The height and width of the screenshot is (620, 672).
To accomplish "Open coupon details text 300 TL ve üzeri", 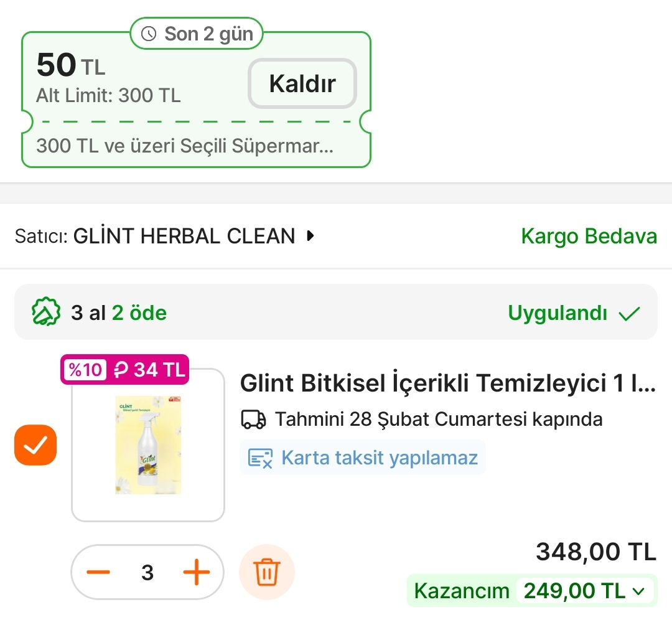I will (185, 146).
